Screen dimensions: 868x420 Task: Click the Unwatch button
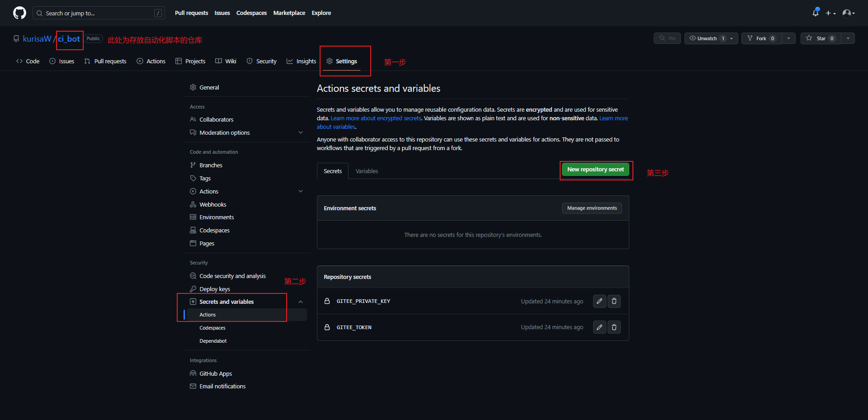711,38
